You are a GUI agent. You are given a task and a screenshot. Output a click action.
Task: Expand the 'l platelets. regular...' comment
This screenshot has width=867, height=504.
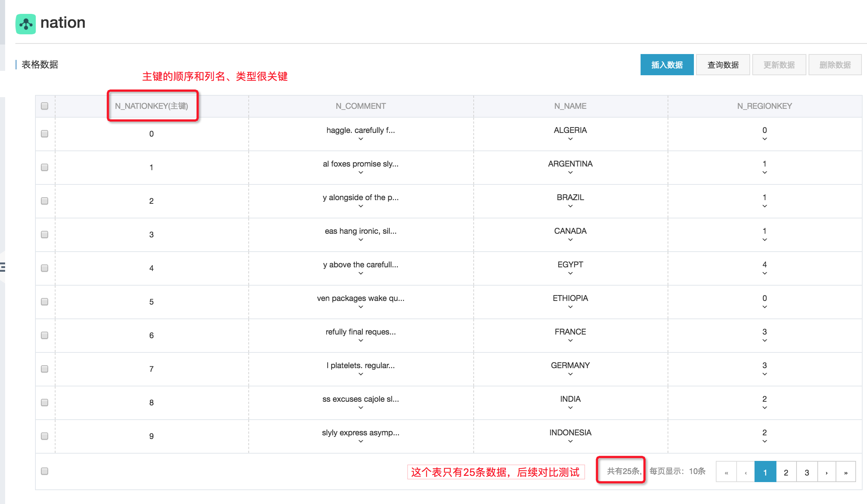coord(361,374)
